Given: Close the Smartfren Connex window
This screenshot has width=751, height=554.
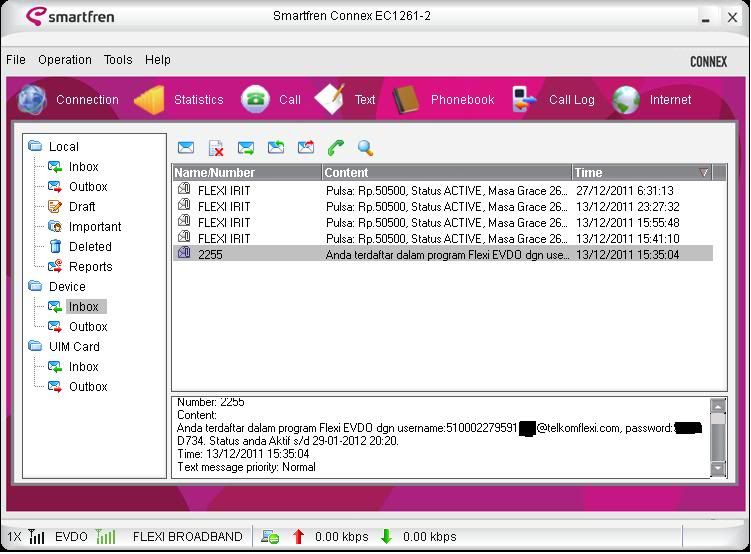Looking at the screenshot, I should [x=732, y=18].
